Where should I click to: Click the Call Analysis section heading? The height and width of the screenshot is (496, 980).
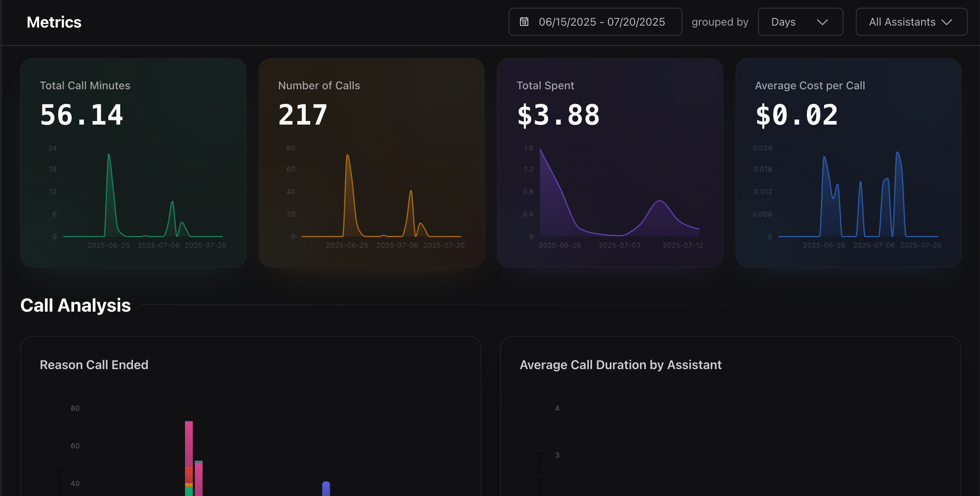tap(75, 305)
